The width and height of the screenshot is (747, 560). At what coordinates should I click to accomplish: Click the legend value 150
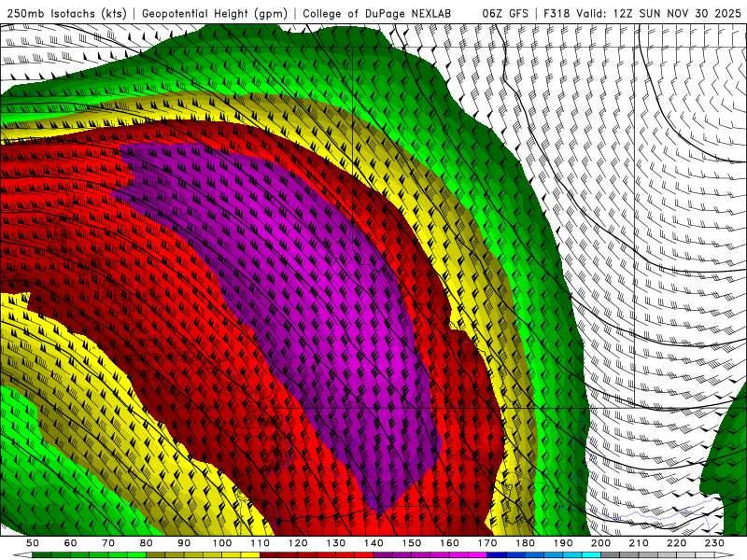[x=412, y=543]
